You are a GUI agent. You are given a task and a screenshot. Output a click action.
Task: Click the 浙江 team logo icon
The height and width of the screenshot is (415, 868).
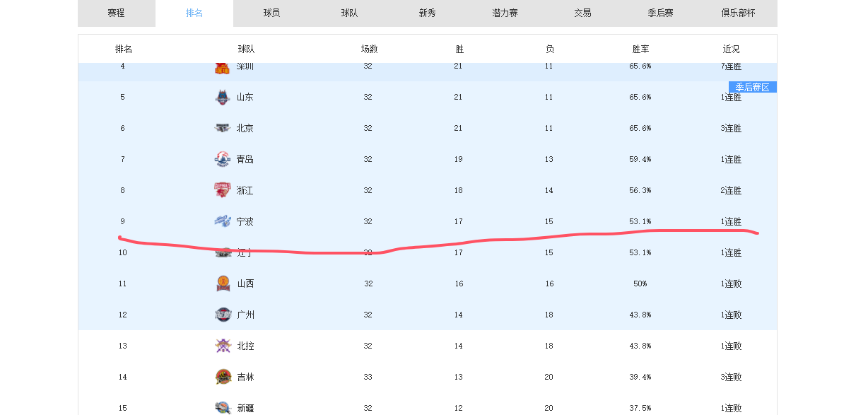point(223,190)
